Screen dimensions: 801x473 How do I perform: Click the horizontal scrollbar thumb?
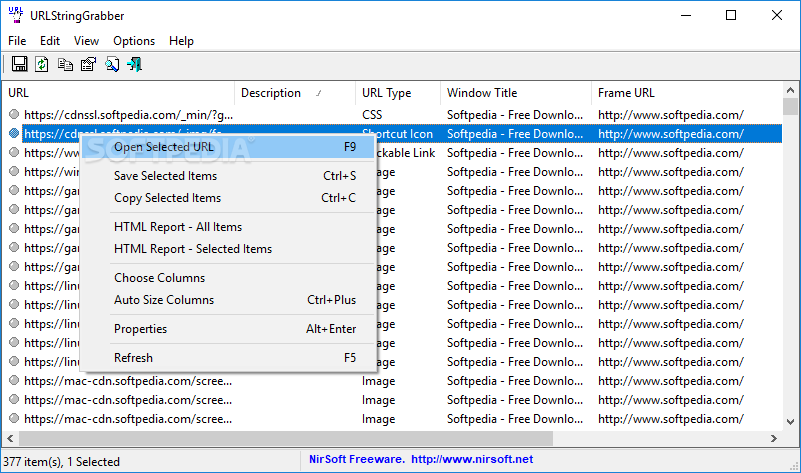pos(286,438)
